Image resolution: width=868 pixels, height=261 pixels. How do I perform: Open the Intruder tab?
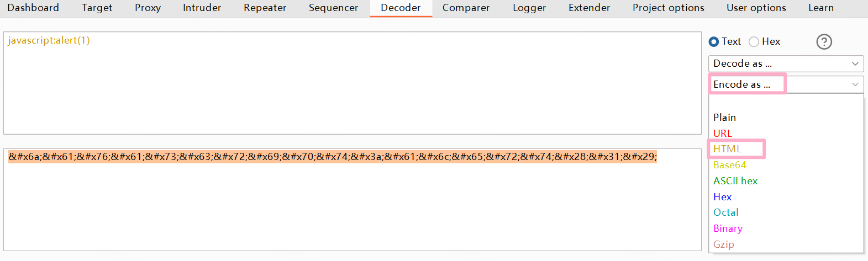[202, 8]
